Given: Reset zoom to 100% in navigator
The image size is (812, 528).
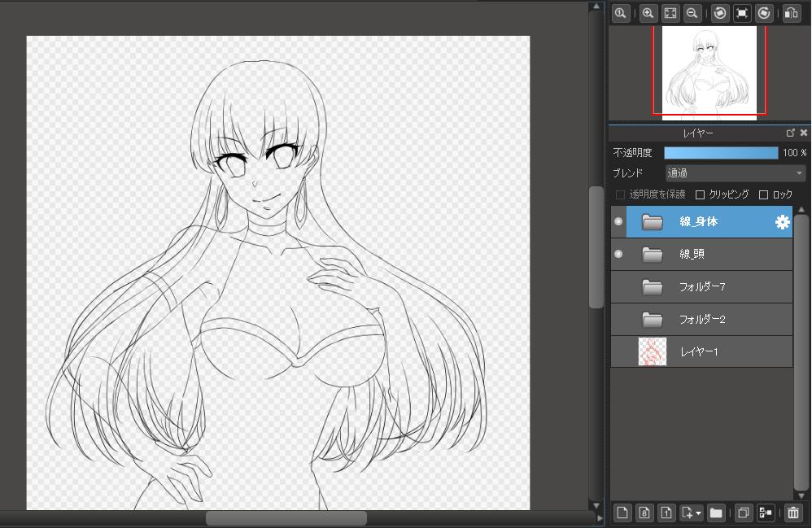Looking at the screenshot, I should (x=621, y=13).
